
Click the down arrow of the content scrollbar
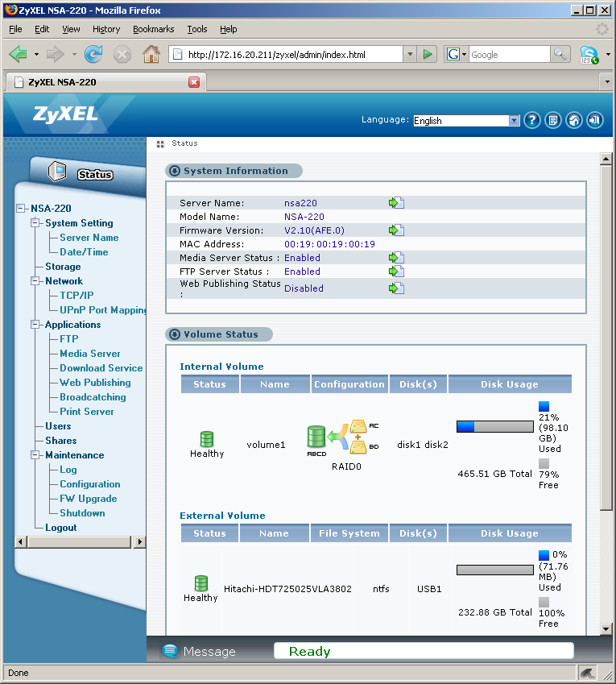pyautogui.click(x=606, y=629)
